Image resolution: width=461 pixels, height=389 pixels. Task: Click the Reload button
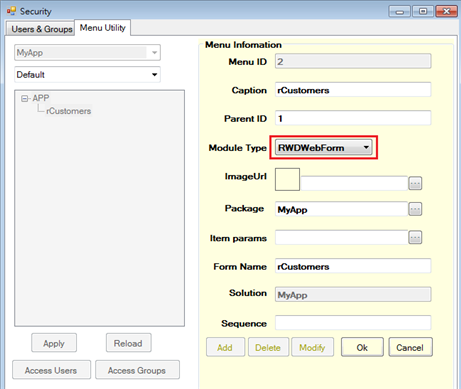click(129, 343)
